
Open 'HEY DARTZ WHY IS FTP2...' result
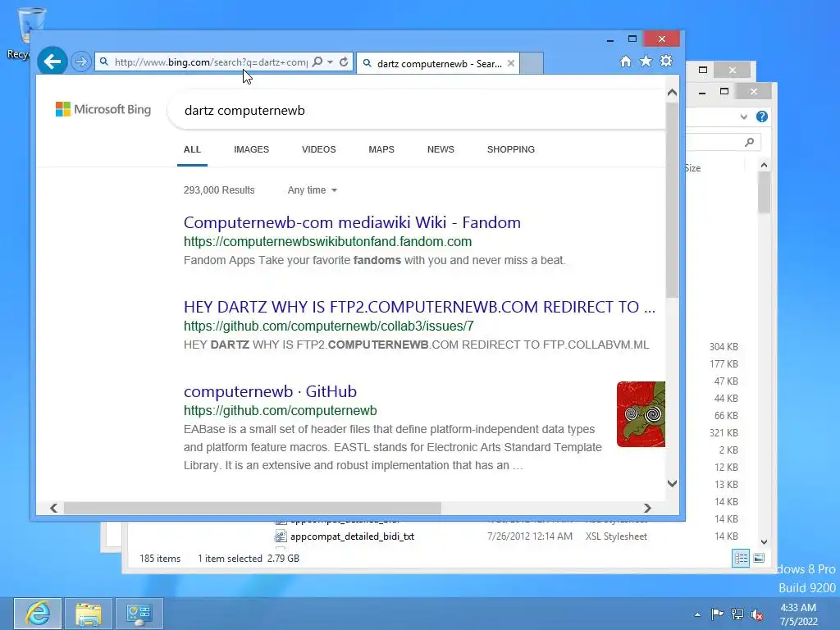click(419, 307)
